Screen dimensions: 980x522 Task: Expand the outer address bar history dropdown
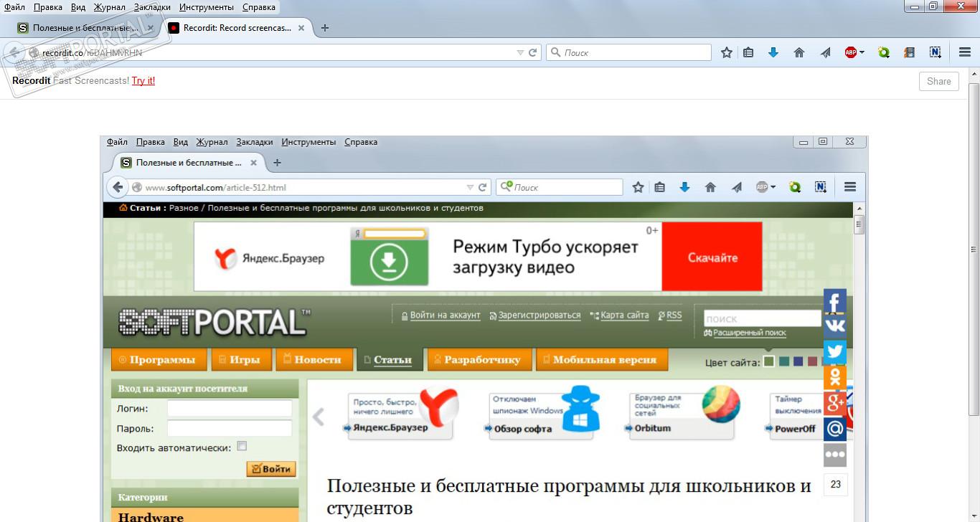pyautogui.click(x=521, y=52)
